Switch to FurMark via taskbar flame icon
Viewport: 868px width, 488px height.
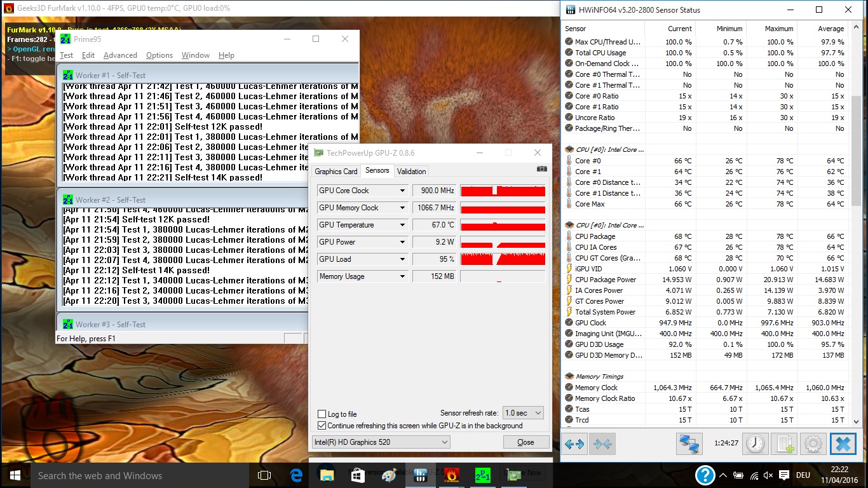(452, 475)
